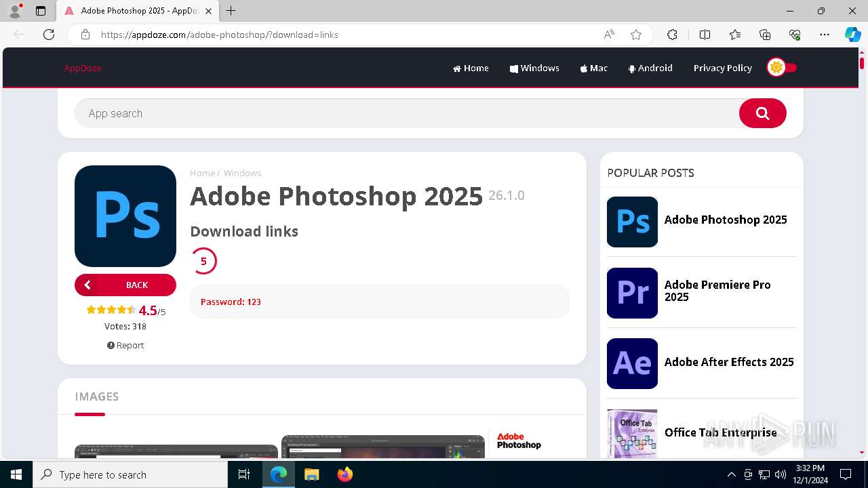Screen dimensions: 868x488
Task: Go to the Home menu item
Action: point(471,68)
